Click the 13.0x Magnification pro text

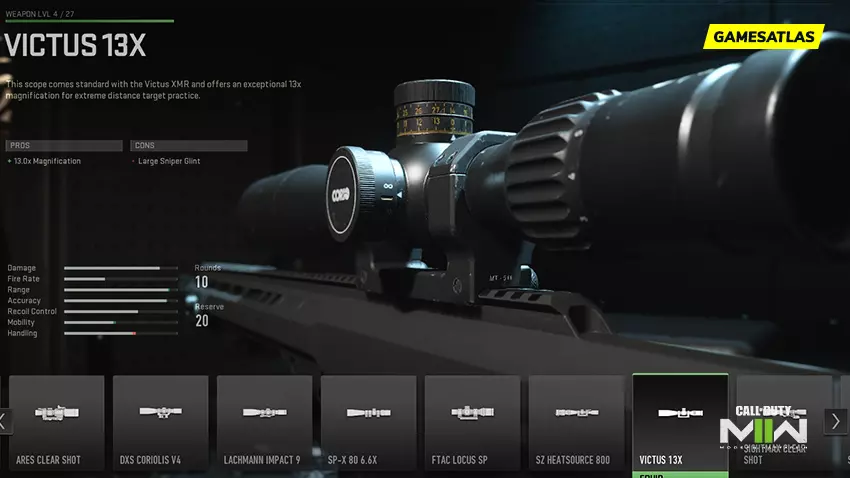47,161
